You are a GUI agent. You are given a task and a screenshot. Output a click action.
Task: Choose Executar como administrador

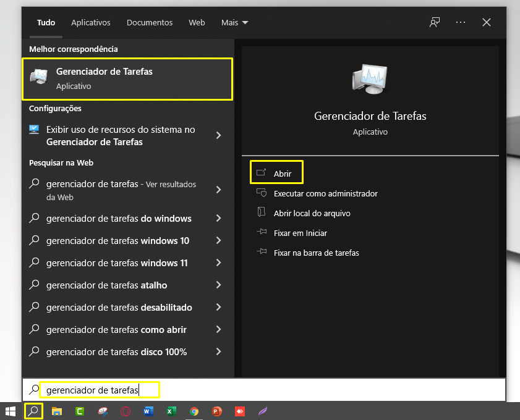325,193
